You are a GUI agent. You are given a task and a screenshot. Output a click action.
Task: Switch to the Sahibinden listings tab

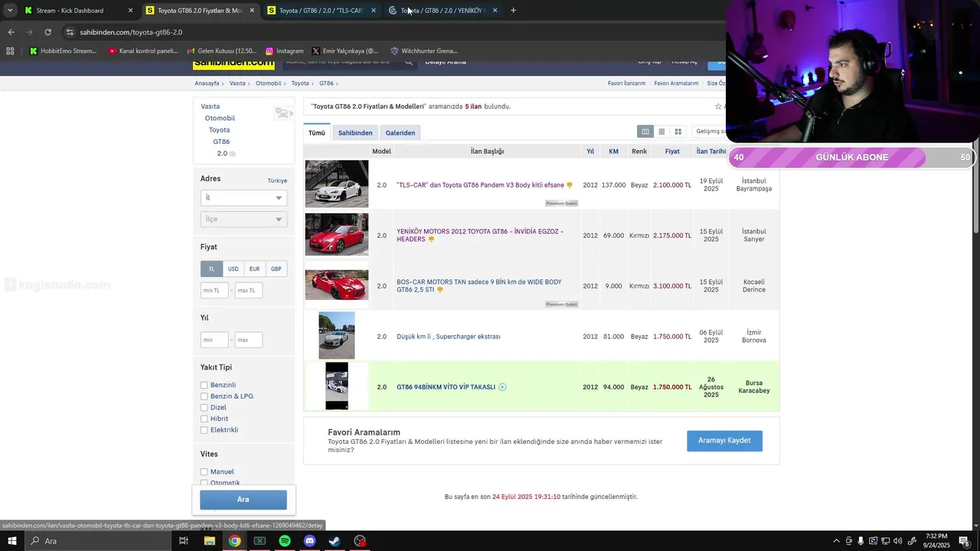(x=355, y=133)
